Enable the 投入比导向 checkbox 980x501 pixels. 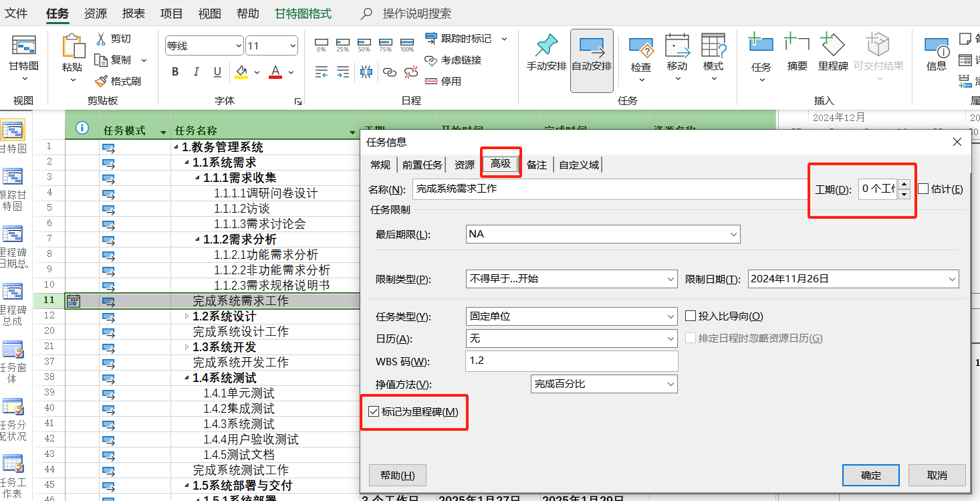pos(691,316)
